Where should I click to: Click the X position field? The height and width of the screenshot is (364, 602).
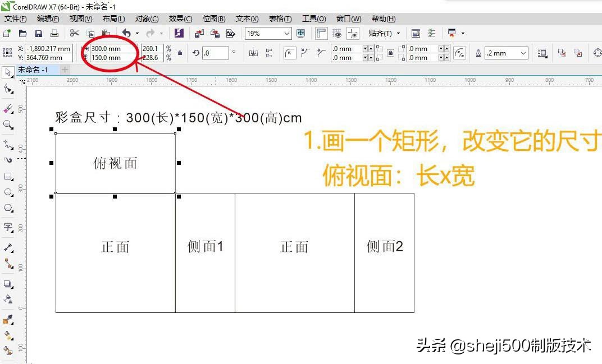click(49, 49)
